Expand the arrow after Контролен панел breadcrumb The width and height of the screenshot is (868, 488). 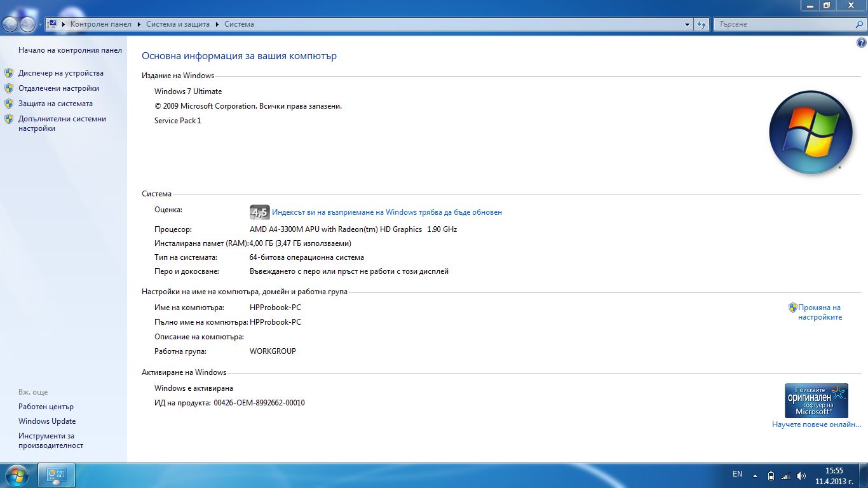click(x=139, y=24)
